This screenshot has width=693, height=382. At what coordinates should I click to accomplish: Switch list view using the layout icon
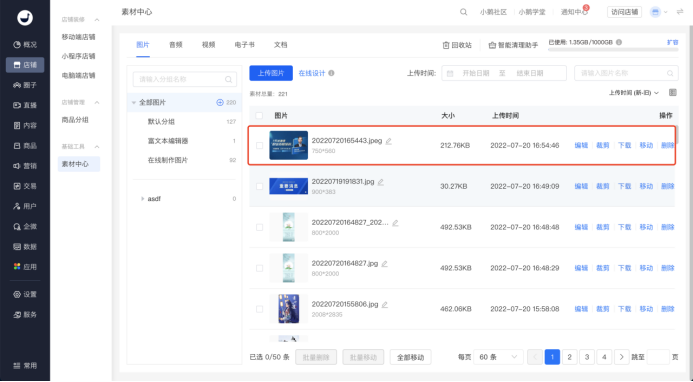673,92
